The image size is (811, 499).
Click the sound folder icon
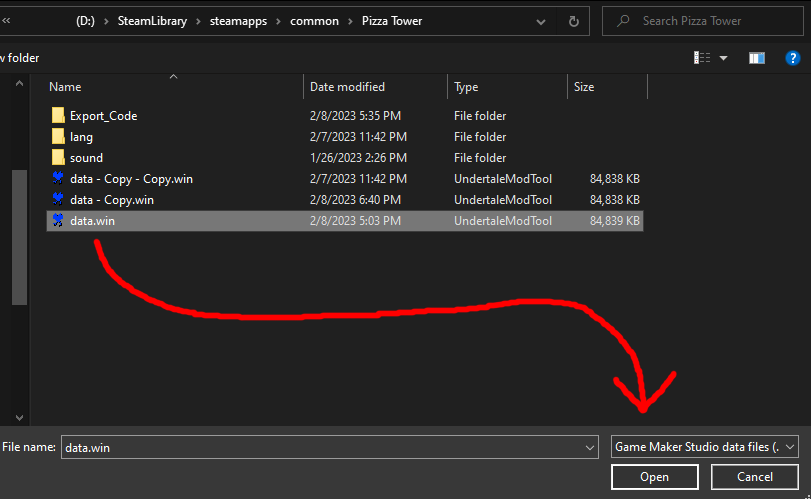[58, 157]
